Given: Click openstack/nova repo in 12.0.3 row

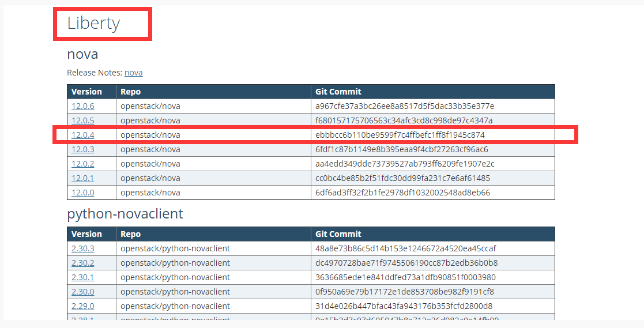Looking at the screenshot, I should coord(150,149).
